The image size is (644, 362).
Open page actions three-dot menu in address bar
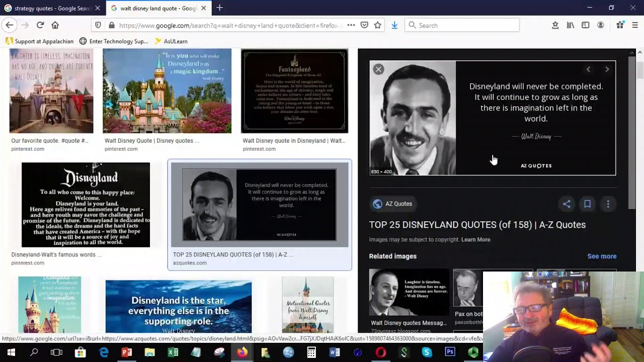coord(351,25)
